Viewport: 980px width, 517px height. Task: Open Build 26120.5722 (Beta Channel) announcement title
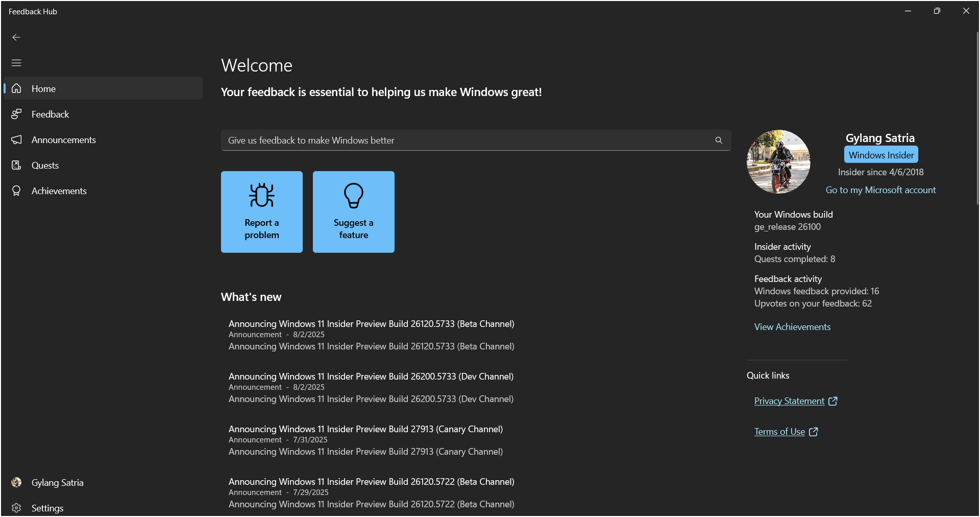coord(372,482)
